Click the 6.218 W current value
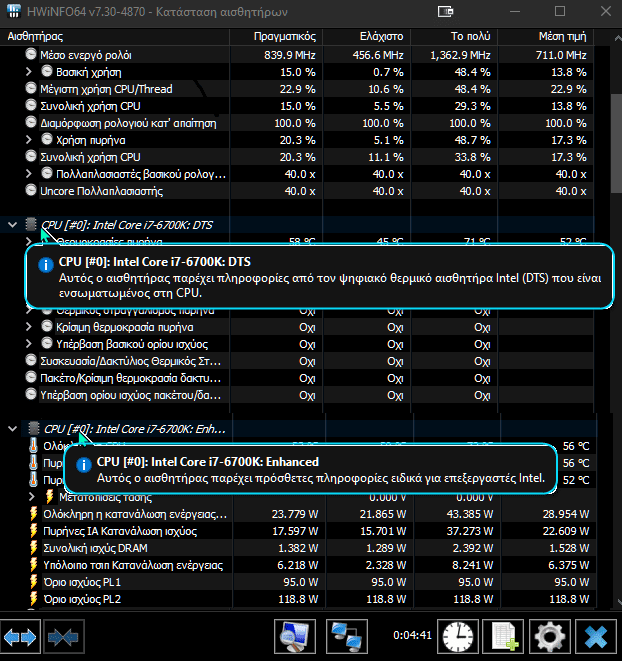Viewport: 622px width, 661px height. (297, 565)
